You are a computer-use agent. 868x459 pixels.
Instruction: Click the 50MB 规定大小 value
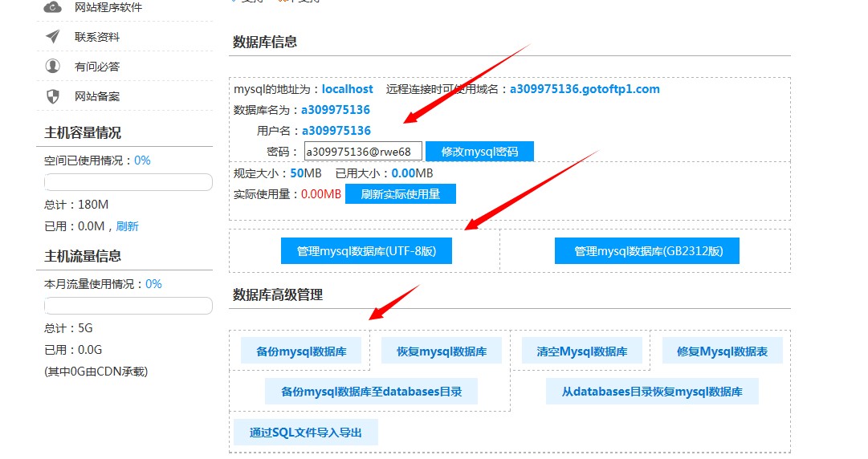point(306,173)
